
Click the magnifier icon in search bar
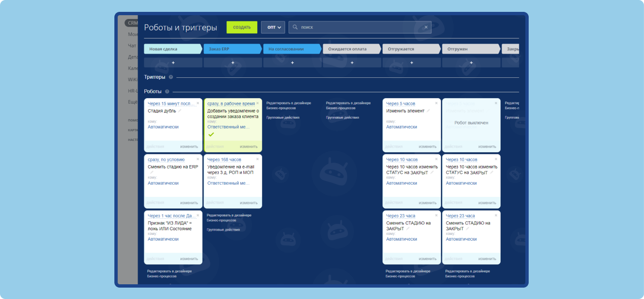[295, 28]
